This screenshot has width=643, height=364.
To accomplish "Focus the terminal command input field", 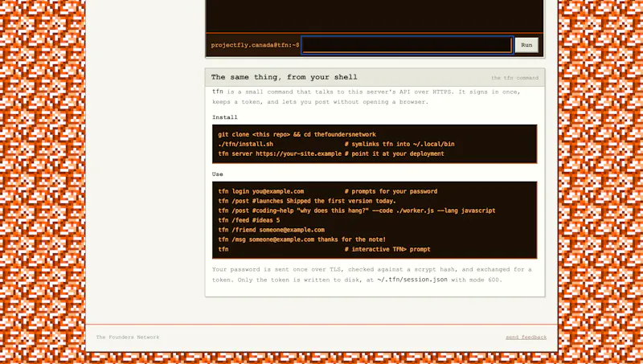I will tap(407, 45).
